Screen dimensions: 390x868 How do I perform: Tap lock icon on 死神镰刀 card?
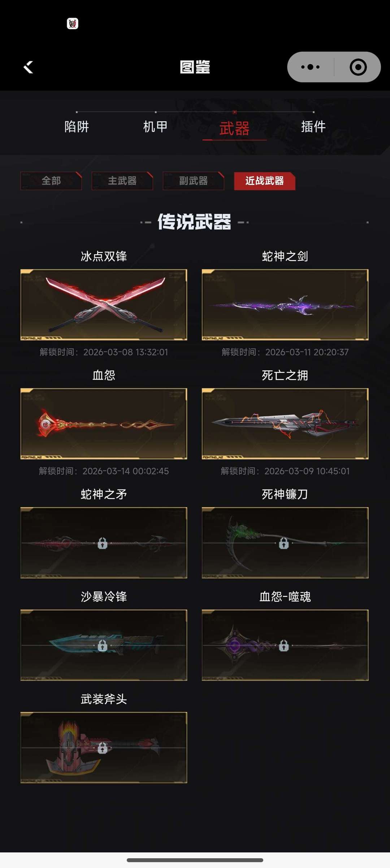click(284, 543)
